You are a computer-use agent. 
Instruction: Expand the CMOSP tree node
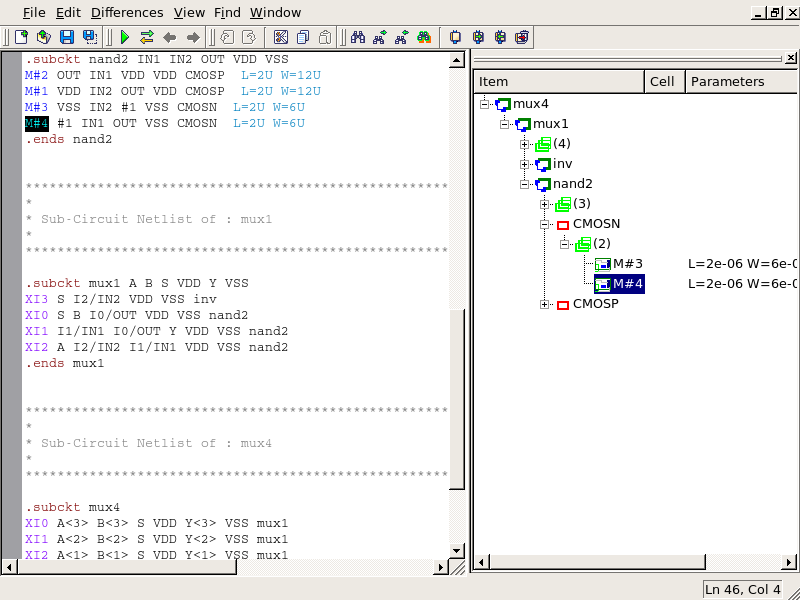[545, 304]
